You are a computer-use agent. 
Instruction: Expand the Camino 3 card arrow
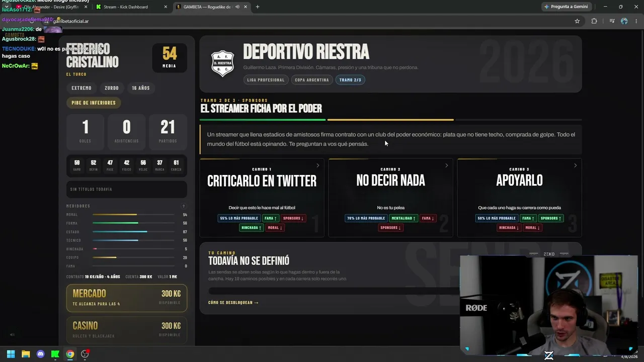[575, 165]
